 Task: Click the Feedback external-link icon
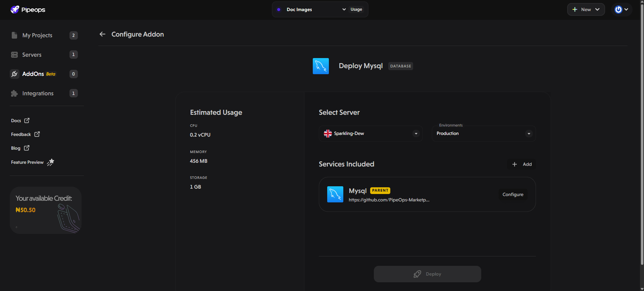click(37, 134)
